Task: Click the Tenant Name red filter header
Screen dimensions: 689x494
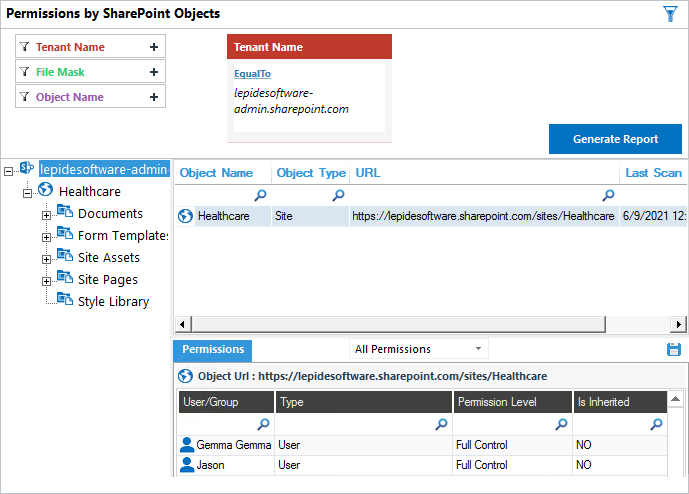Action: (x=309, y=47)
